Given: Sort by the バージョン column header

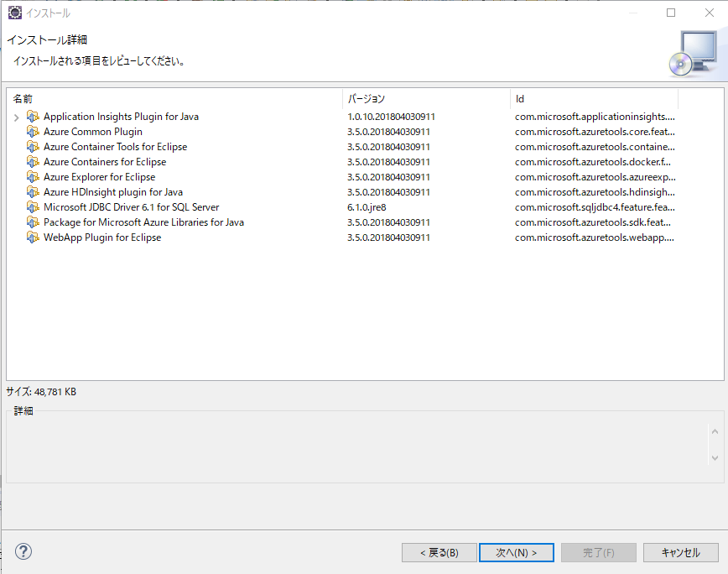Looking at the screenshot, I should (427, 98).
